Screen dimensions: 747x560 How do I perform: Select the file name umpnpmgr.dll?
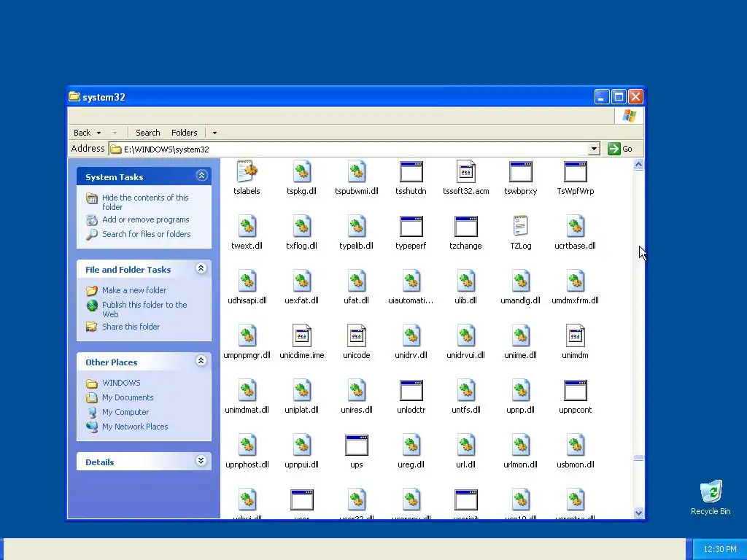[247, 355]
